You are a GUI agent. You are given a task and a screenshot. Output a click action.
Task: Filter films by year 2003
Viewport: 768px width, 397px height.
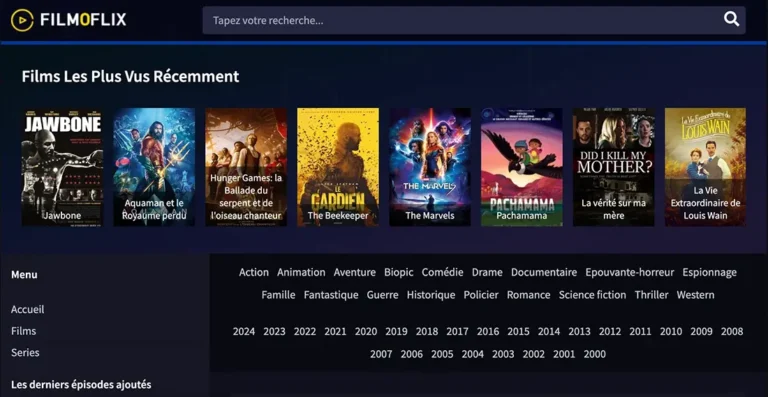503,354
